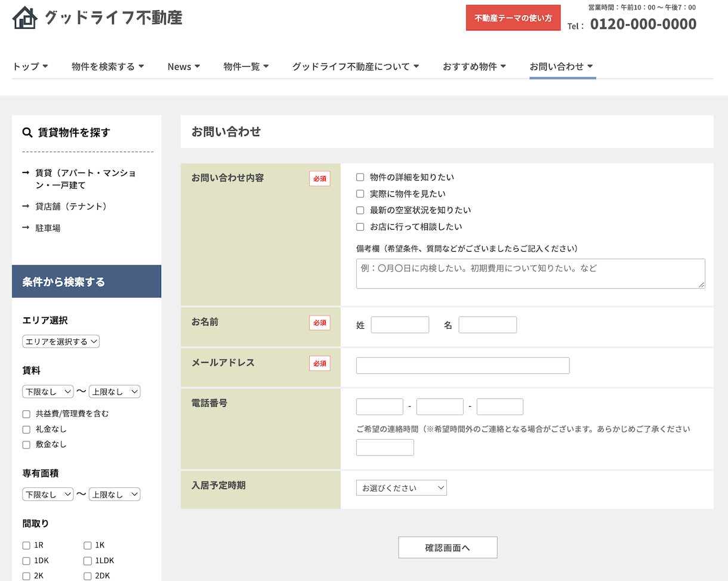
Task: Open 専有面積 upper limit dropdown
Action: (x=115, y=494)
